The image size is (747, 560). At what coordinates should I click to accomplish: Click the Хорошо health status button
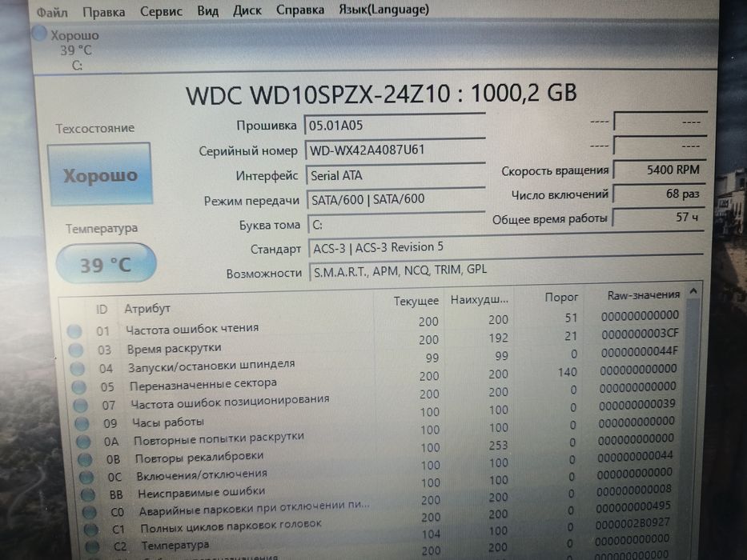(100, 174)
